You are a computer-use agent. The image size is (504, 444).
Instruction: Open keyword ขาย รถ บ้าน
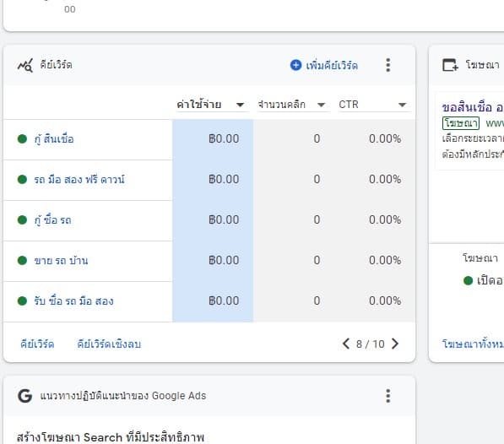(x=61, y=260)
